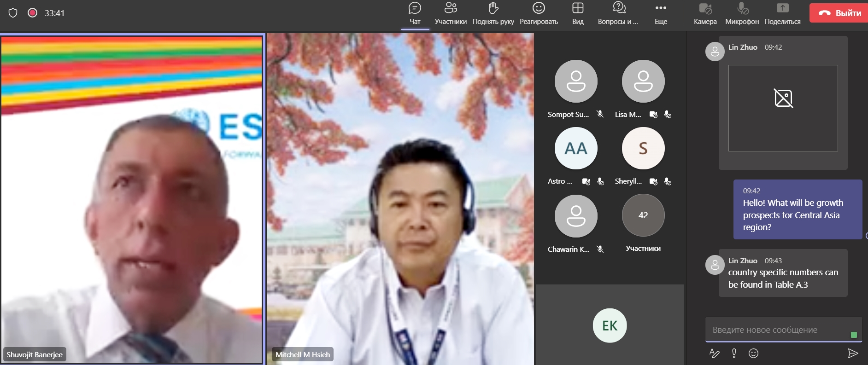This screenshot has height=365, width=868.
Task: Leave the meeting with Выйти button
Action: tap(839, 13)
